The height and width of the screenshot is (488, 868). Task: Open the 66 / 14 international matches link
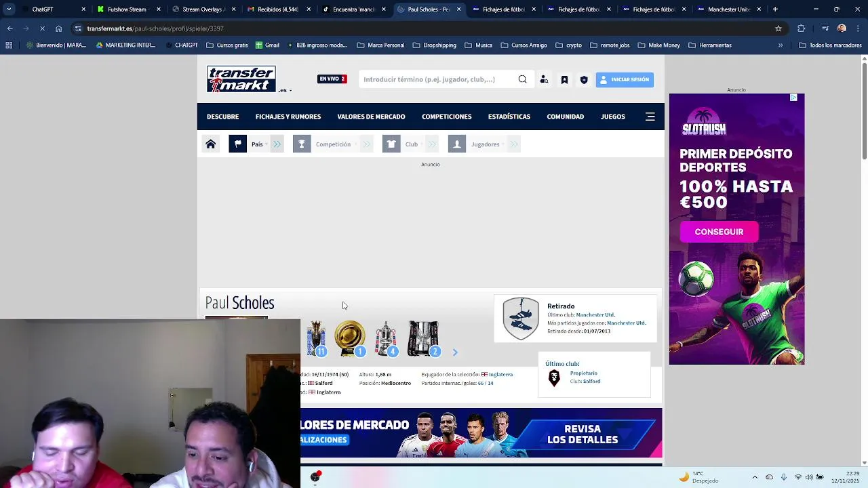(x=486, y=383)
